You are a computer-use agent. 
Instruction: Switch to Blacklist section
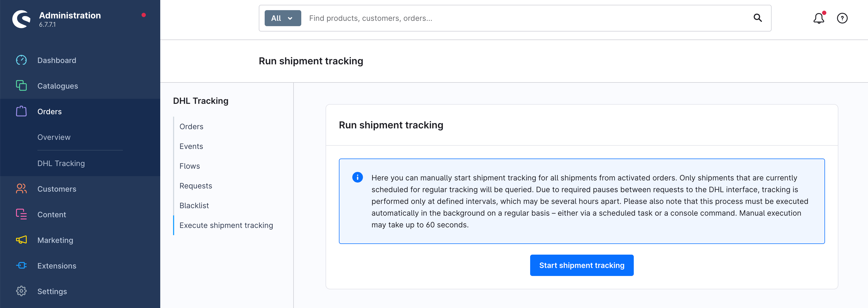(194, 205)
